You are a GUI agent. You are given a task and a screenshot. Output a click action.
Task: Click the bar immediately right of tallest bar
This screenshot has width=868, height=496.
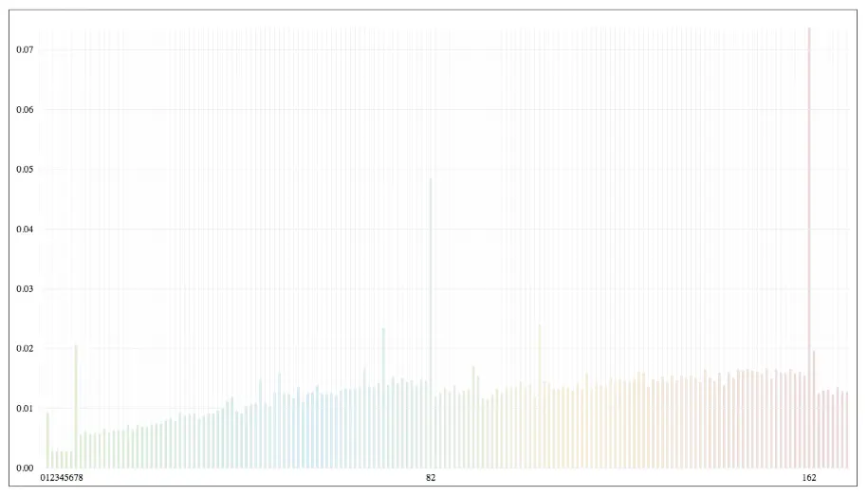tap(814, 410)
